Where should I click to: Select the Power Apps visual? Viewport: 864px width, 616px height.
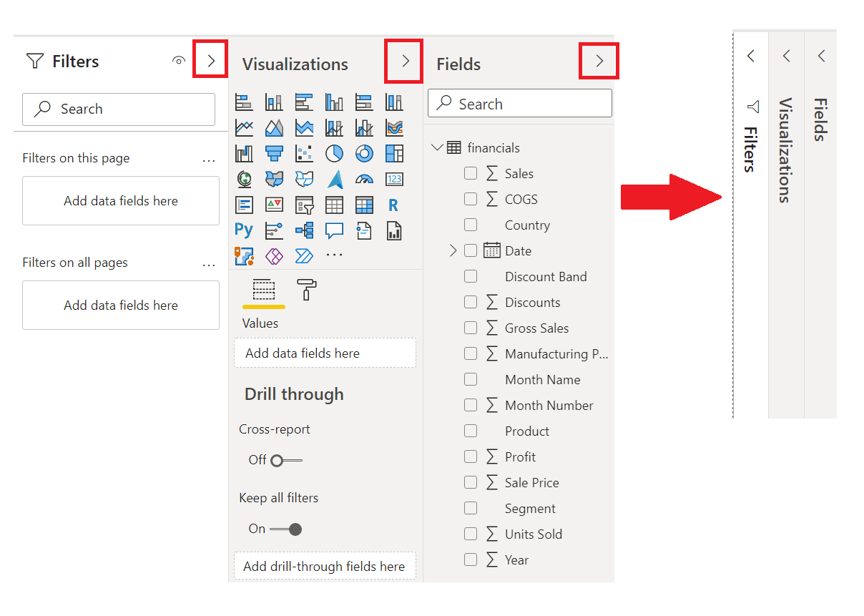[274, 255]
